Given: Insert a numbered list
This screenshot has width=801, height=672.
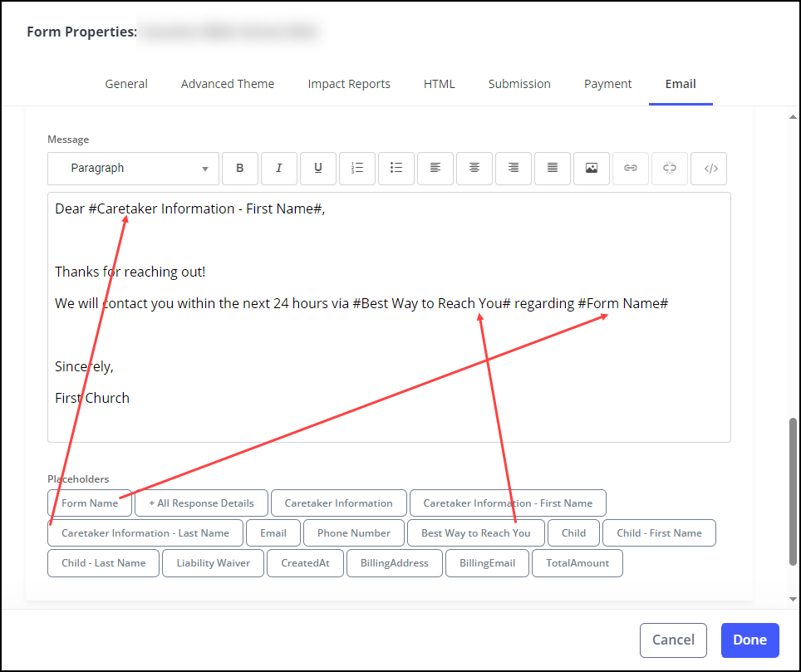Looking at the screenshot, I should 357,169.
